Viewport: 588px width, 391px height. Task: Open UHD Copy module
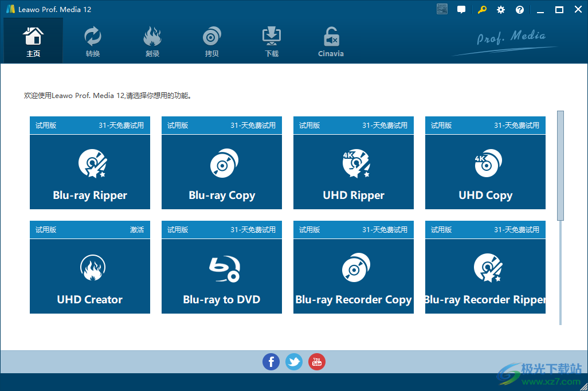tap(485, 172)
